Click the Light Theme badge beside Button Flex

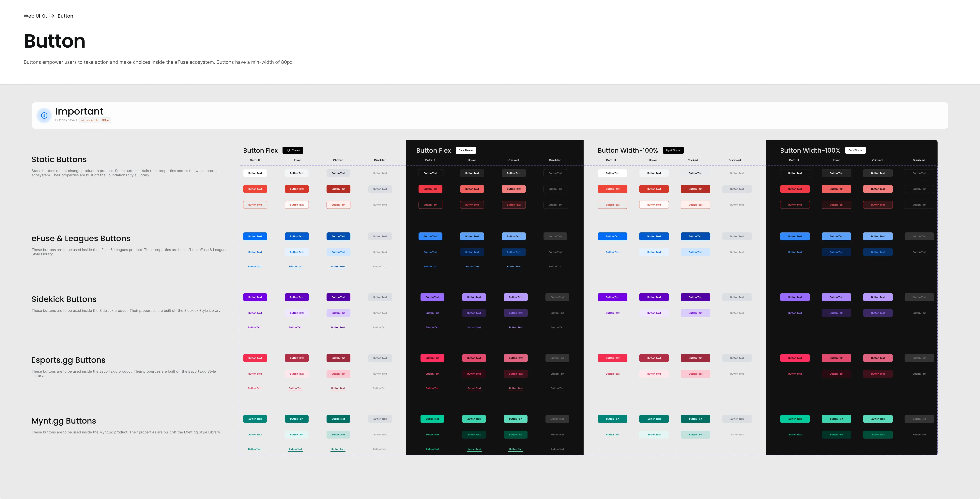click(x=293, y=150)
